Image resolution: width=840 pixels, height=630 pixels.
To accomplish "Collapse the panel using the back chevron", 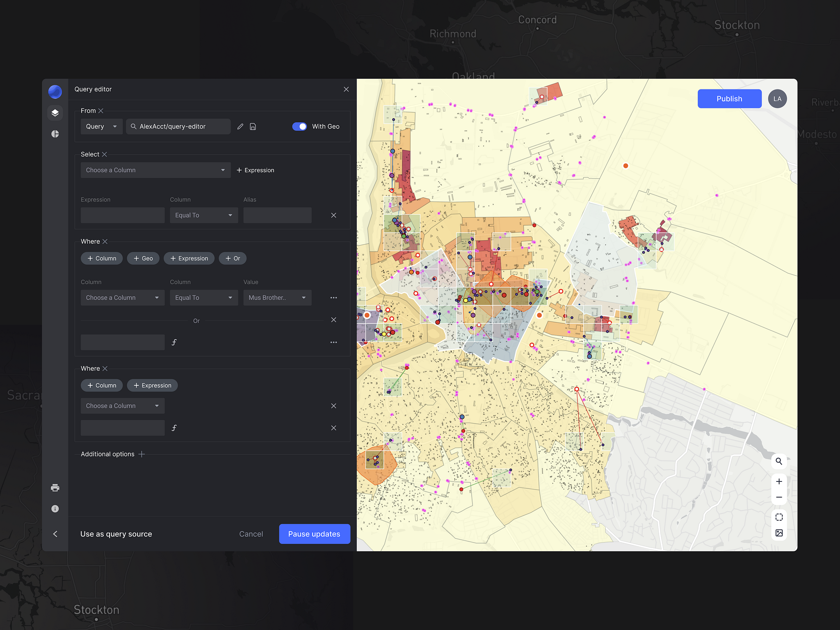I will [55, 534].
